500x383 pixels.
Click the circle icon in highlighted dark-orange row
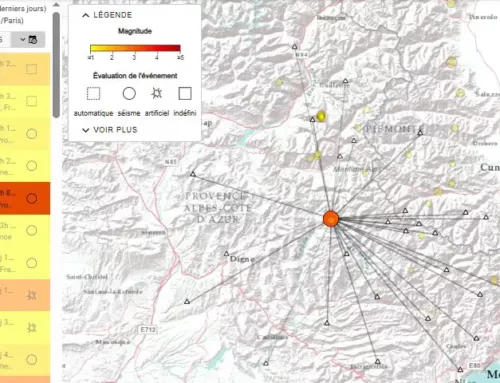click(x=32, y=199)
